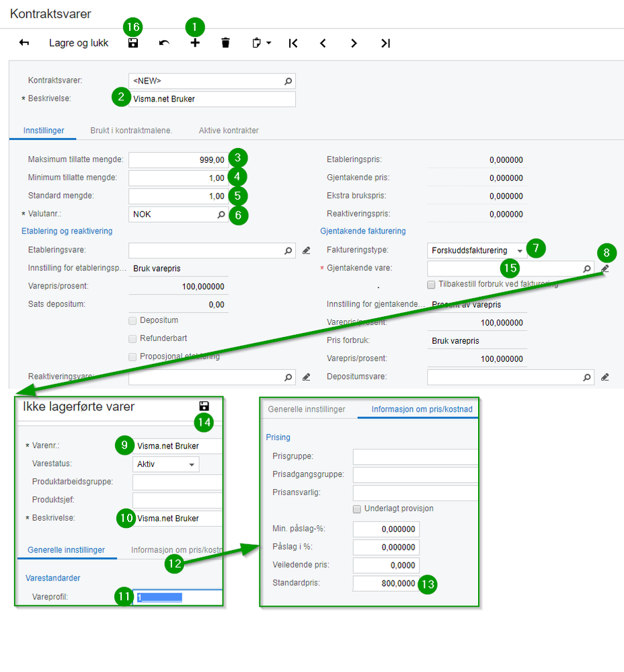Click save icon in Ikke lagerførte varer
The height and width of the screenshot is (672, 624).
(x=204, y=406)
